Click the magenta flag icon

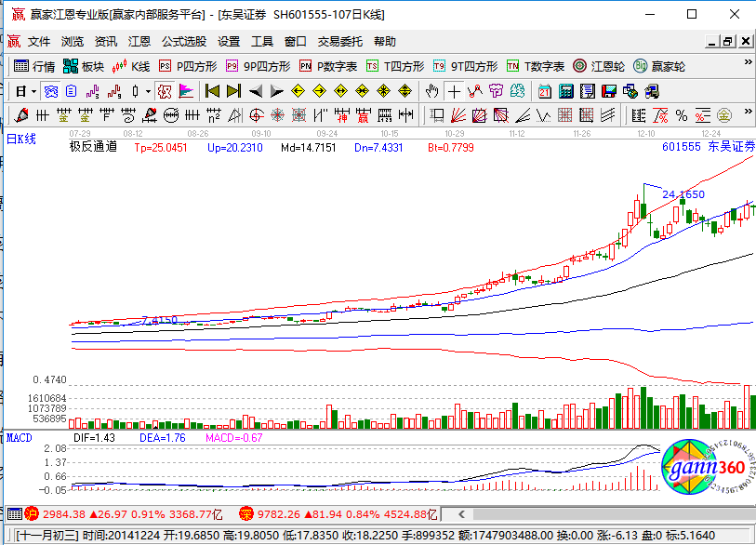(x=186, y=91)
